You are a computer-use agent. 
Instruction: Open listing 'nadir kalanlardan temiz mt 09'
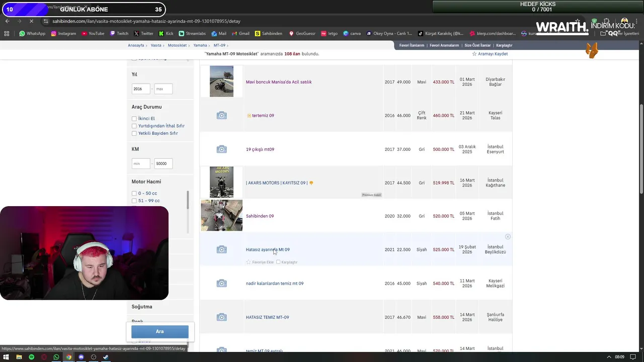[275, 284]
